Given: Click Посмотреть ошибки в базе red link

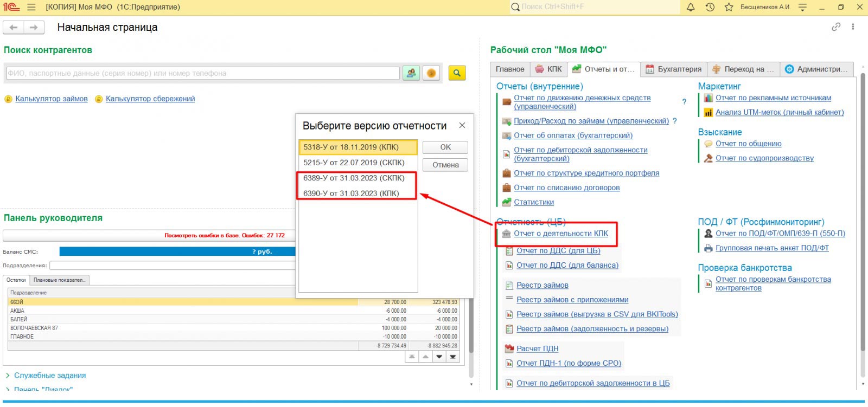Looking at the screenshot, I should click(225, 235).
